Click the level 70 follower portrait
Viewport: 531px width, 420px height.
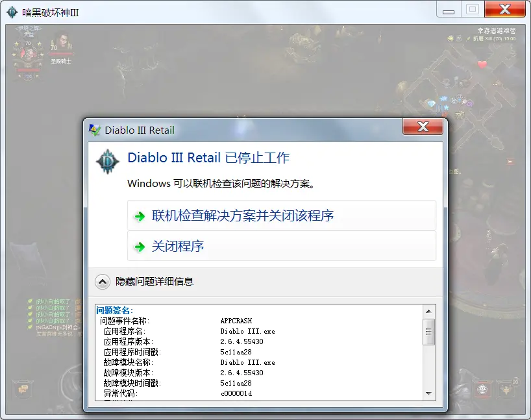coord(62,42)
